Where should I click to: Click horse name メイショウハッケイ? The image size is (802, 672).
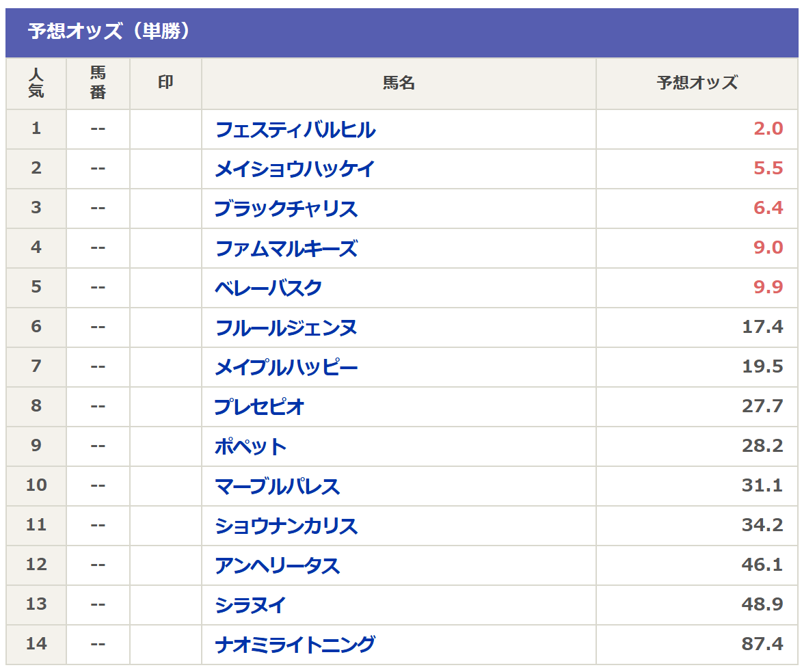[295, 169]
